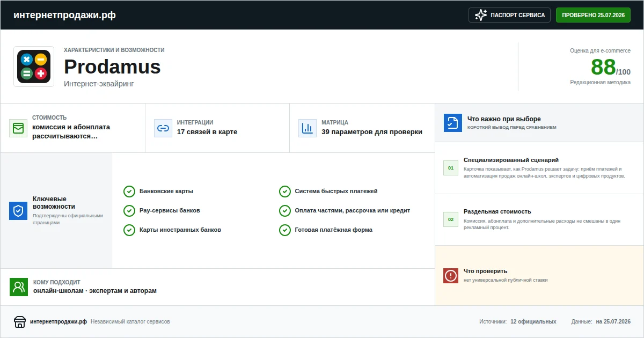The width and height of the screenshot is (644, 338).
Task: Click the chain link Интеграции icon
Action: click(x=163, y=128)
